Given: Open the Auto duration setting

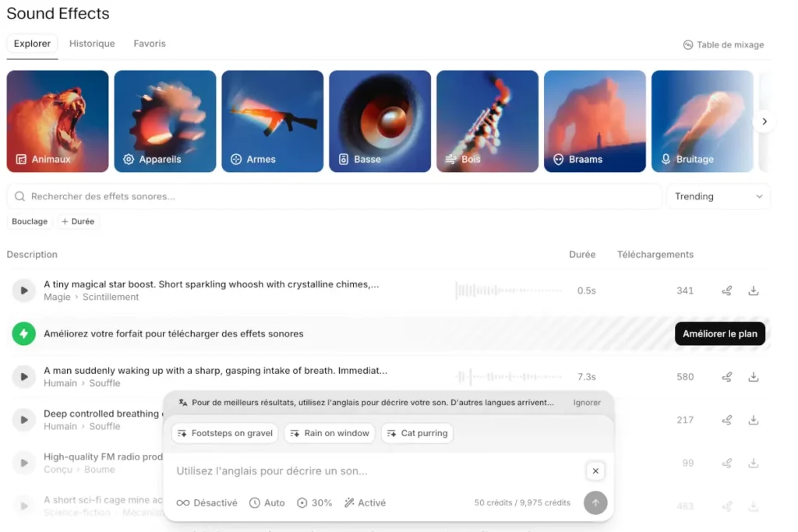Looking at the screenshot, I should [x=267, y=502].
